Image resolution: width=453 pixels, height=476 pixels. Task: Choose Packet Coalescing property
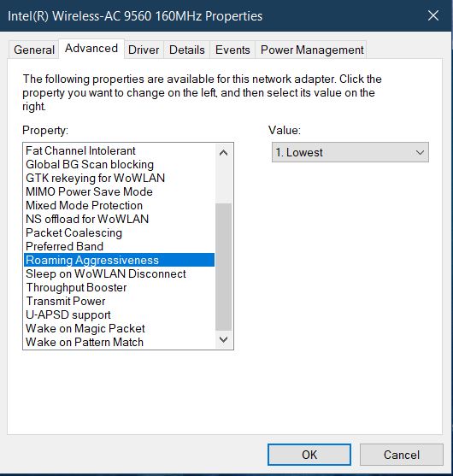click(x=119, y=232)
